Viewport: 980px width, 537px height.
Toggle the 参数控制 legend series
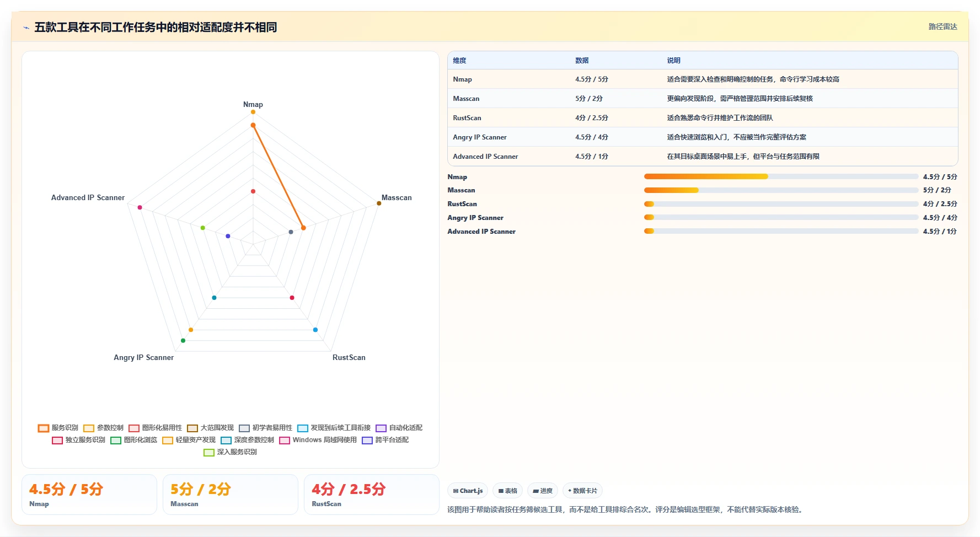pyautogui.click(x=103, y=428)
